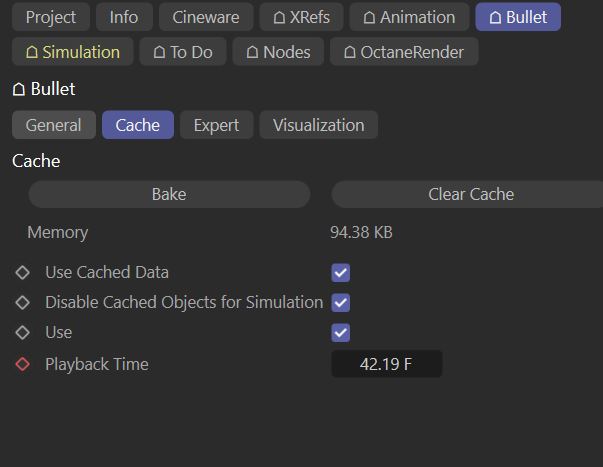Viewport: 603px width, 467px height.
Task: Click the Memory label
Action: click(58, 233)
